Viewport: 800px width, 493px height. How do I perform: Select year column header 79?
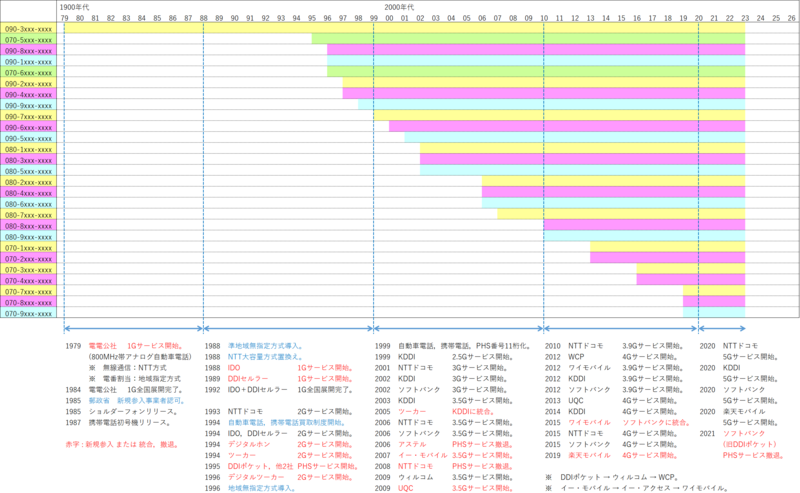pyautogui.click(x=64, y=18)
